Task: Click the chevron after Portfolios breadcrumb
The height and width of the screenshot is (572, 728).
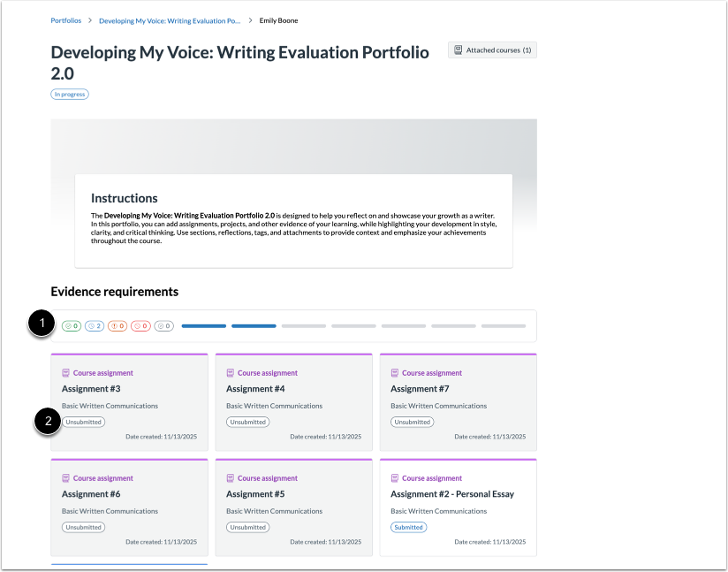Action: 90,20
